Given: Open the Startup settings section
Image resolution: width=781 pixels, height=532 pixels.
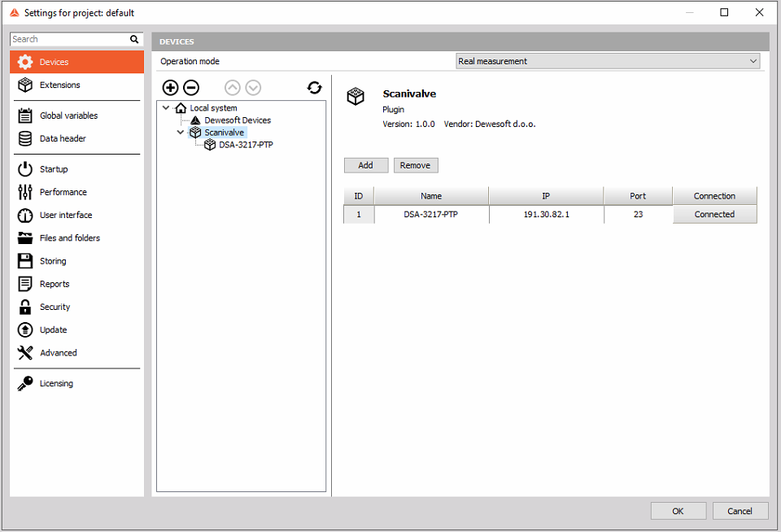Looking at the screenshot, I should (76, 169).
